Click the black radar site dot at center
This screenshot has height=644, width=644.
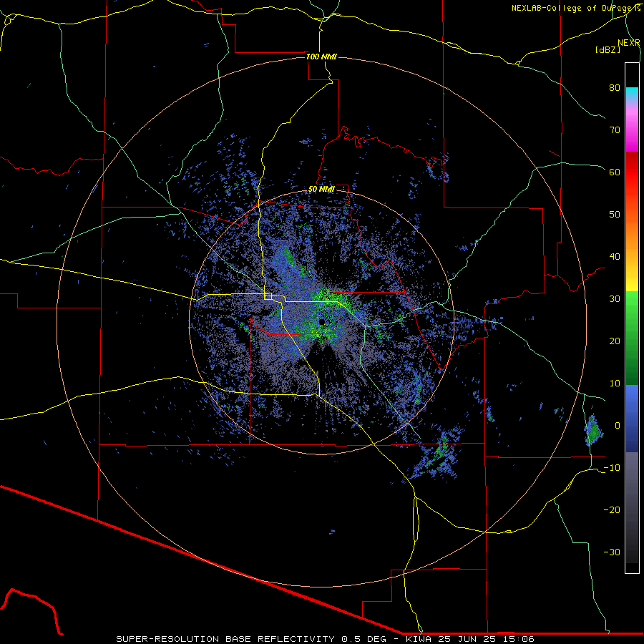[x=321, y=321]
